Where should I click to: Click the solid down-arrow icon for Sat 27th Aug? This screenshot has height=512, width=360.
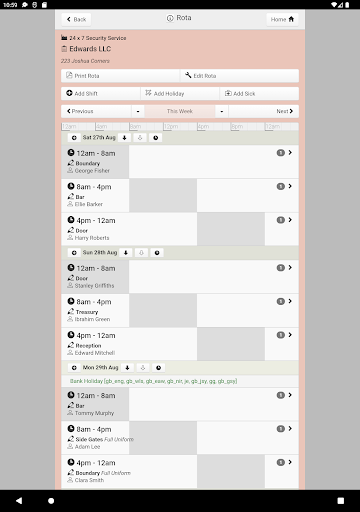click(124, 138)
